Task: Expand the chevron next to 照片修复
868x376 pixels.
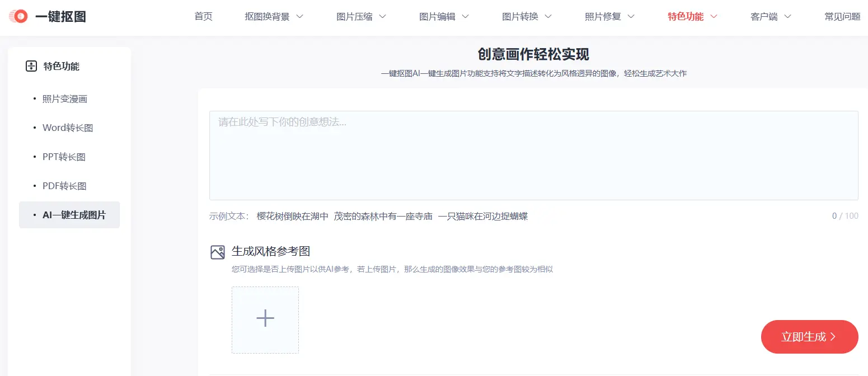Action: coord(631,17)
